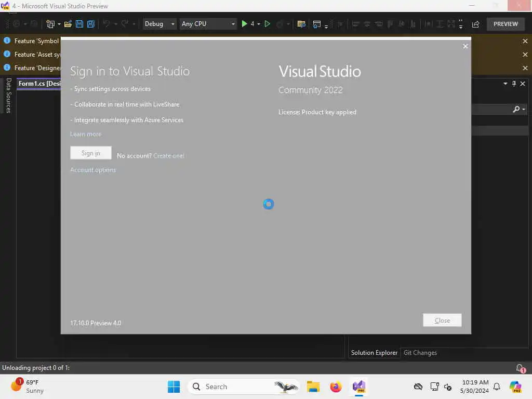Click the Save All icon

pyautogui.click(x=90, y=24)
